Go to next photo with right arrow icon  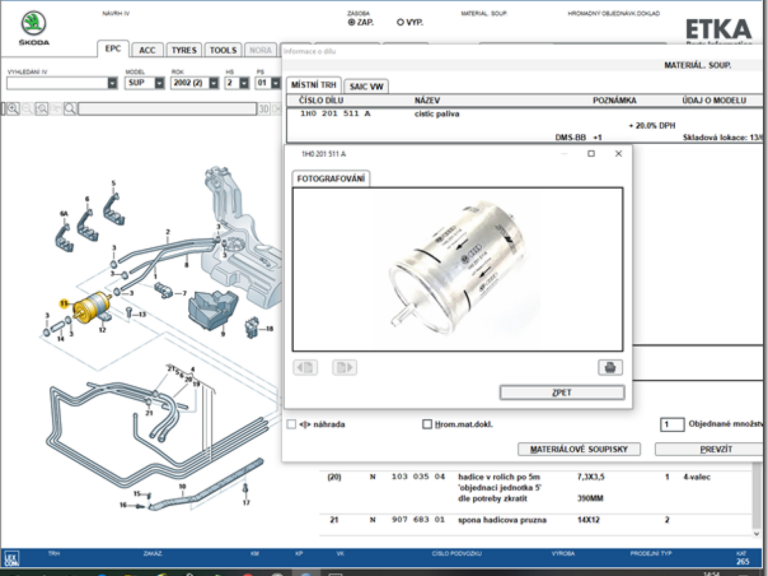[344, 367]
